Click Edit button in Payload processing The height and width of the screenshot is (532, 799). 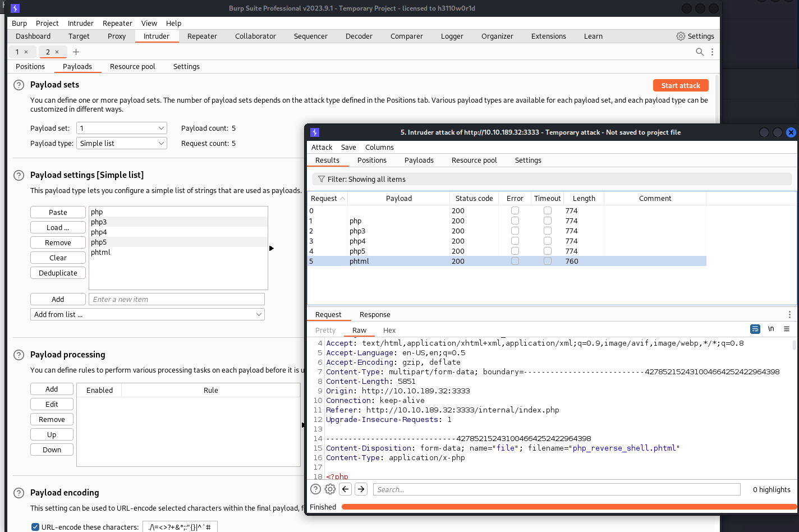click(x=52, y=404)
